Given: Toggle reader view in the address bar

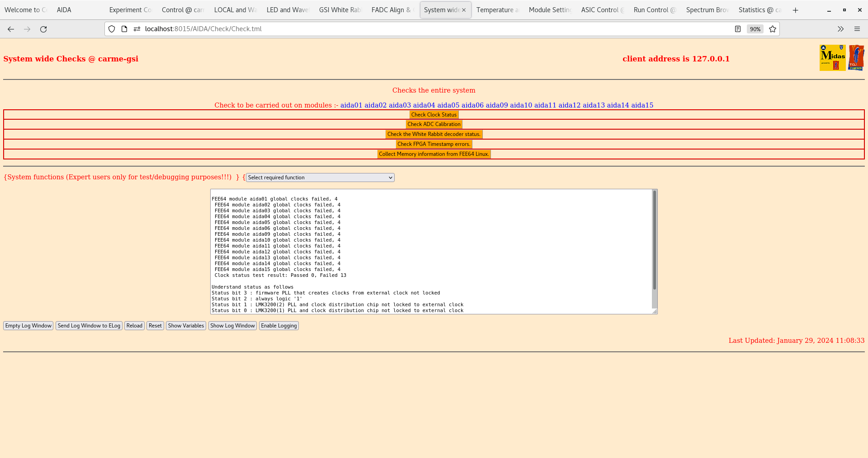Looking at the screenshot, I should [x=738, y=28].
